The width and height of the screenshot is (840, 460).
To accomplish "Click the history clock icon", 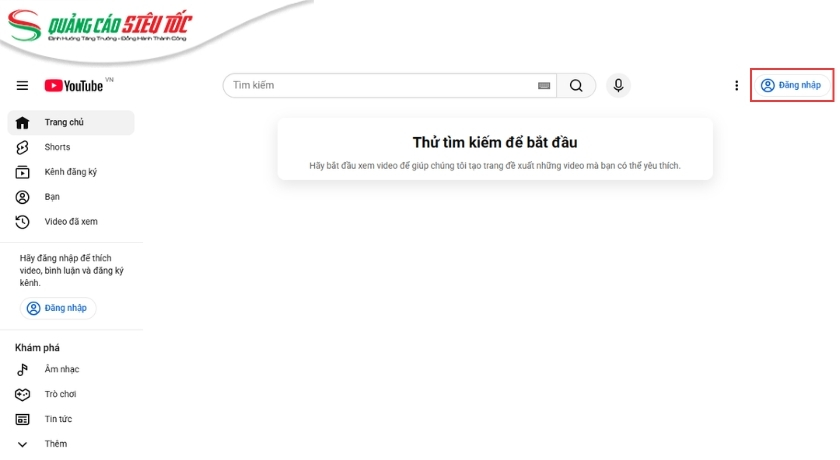I will (x=22, y=222).
